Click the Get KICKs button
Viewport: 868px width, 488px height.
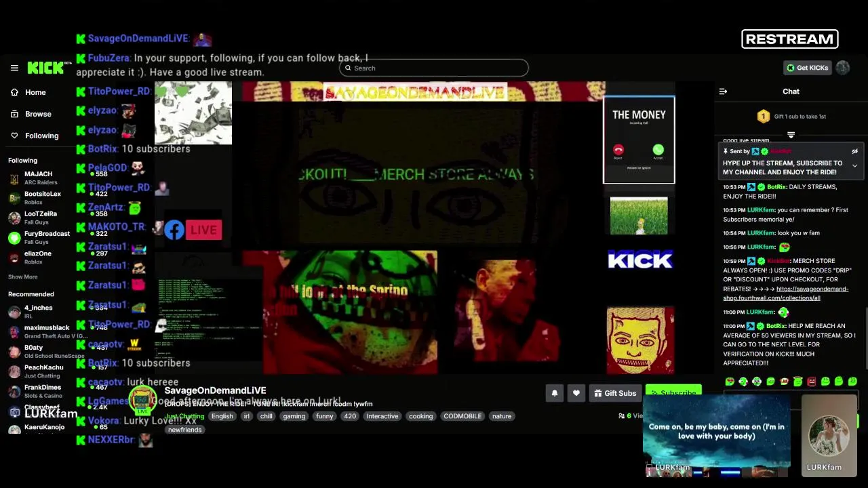(x=808, y=68)
